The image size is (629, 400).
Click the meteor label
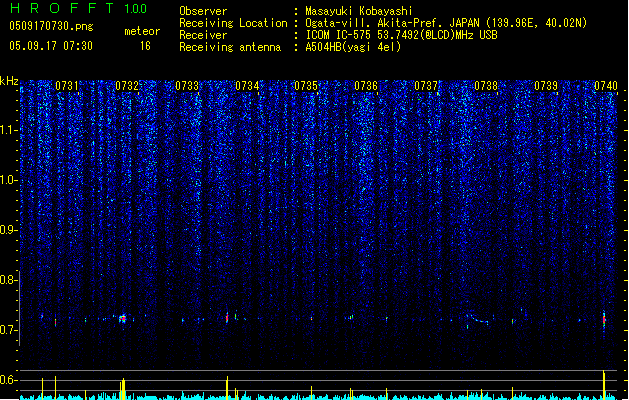pyautogui.click(x=142, y=31)
